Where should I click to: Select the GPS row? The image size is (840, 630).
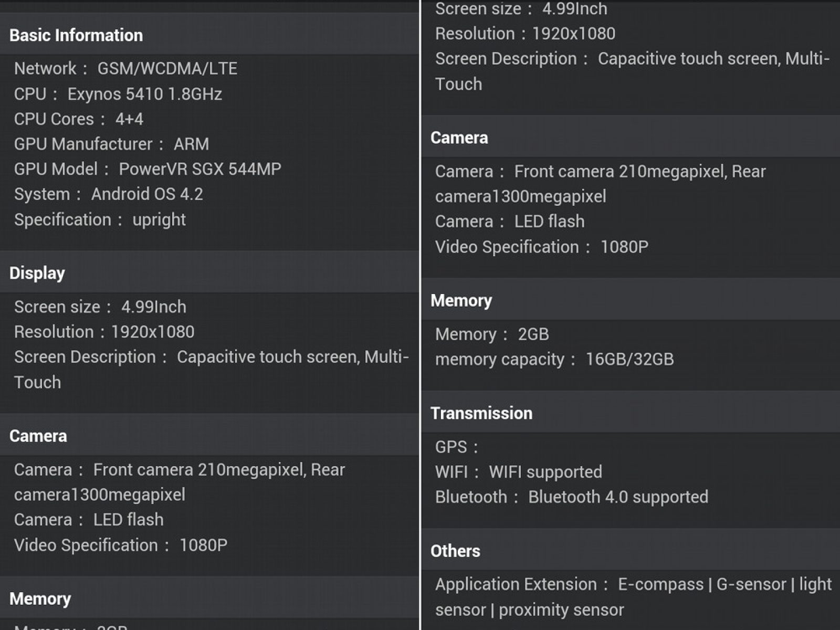(x=457, y=447)
